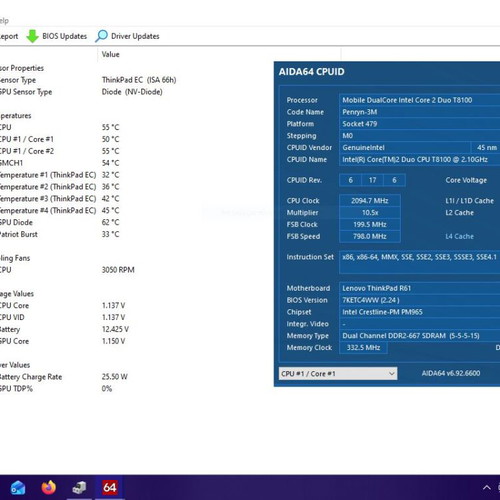Click the Processor name field in CPUID
This screenshot has width=500, height=500.
coord(419,100)
